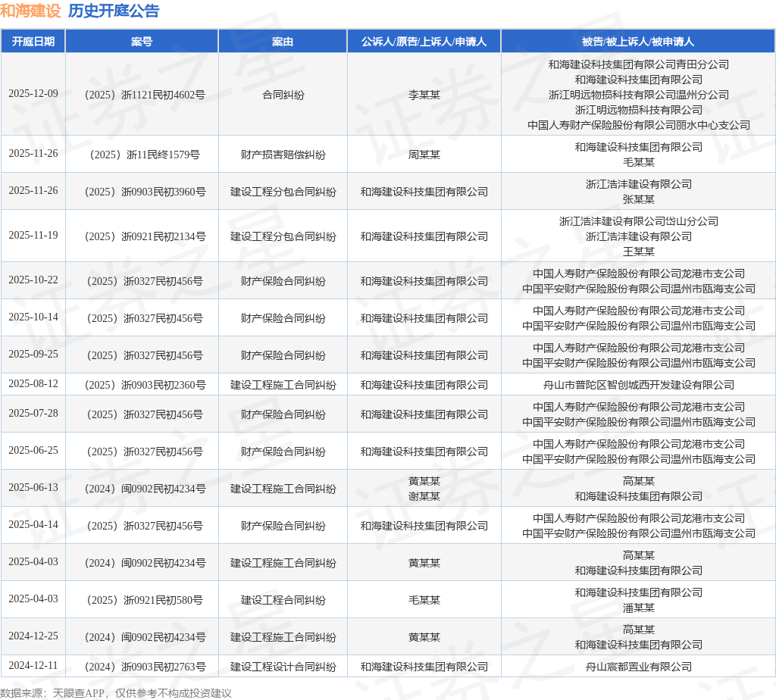Click the 和海建设 title text
This screenshot has height=700, width=776.
click(x=30, y=11)
